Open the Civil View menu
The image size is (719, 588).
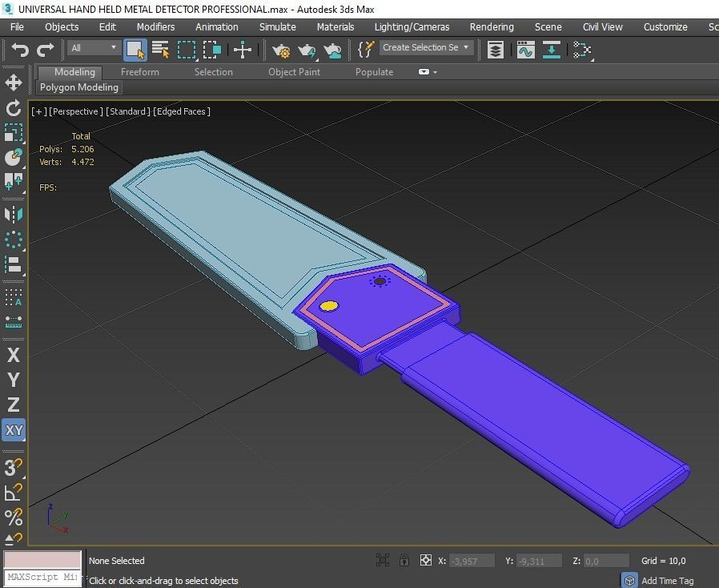pos(603,27)
